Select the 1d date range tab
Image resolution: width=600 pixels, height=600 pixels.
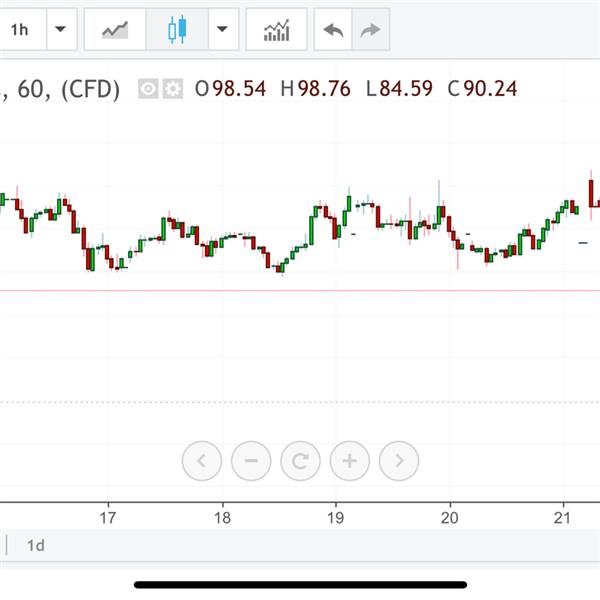36,545
